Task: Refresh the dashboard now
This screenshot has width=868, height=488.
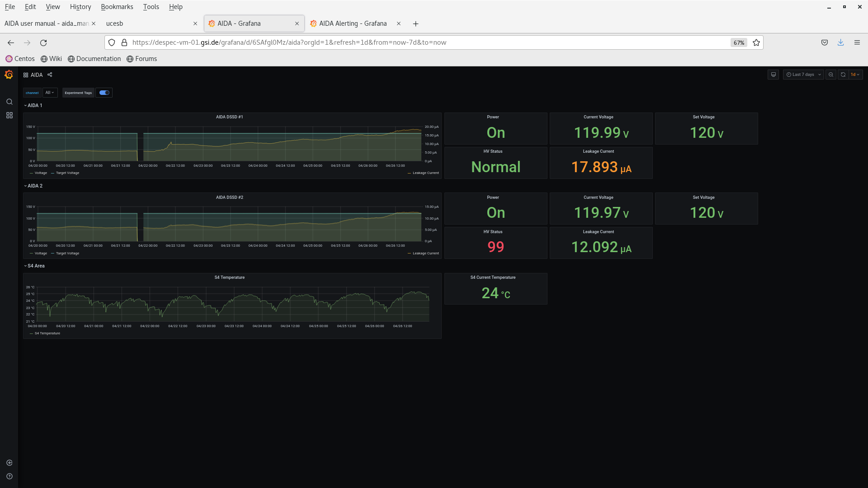Action: click(843, 75)
